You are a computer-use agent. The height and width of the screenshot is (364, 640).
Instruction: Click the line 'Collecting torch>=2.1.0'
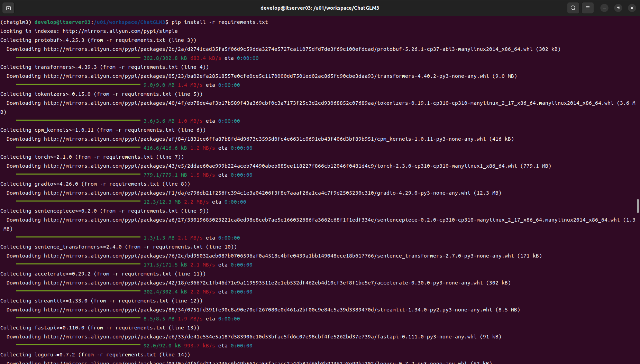coord(92,157)
